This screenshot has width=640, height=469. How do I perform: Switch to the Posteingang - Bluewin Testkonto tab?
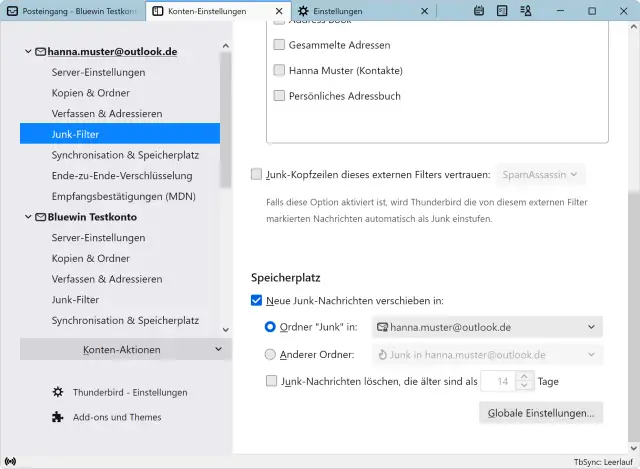(73, 11)
